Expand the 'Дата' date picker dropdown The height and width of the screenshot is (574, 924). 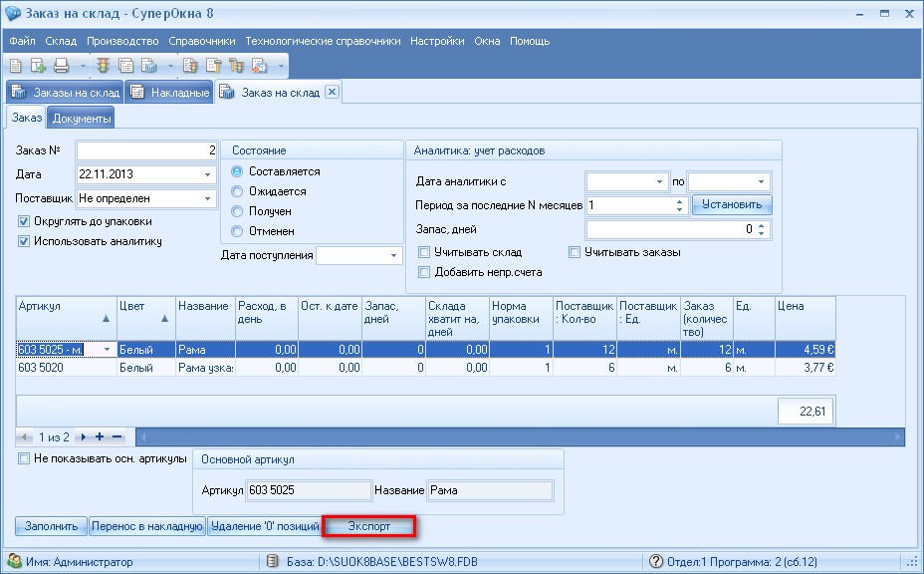207,174
